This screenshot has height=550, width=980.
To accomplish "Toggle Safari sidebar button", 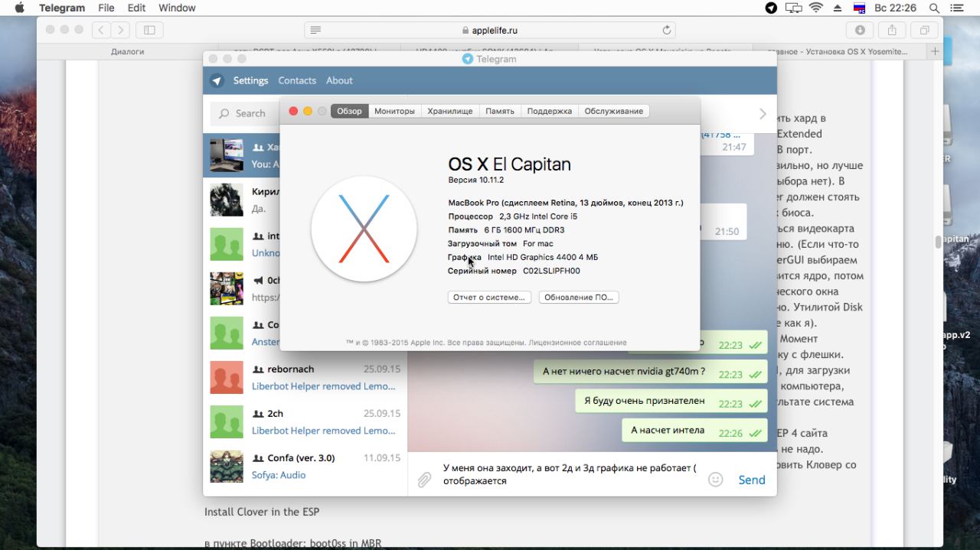I will click(x=149, y=30).
